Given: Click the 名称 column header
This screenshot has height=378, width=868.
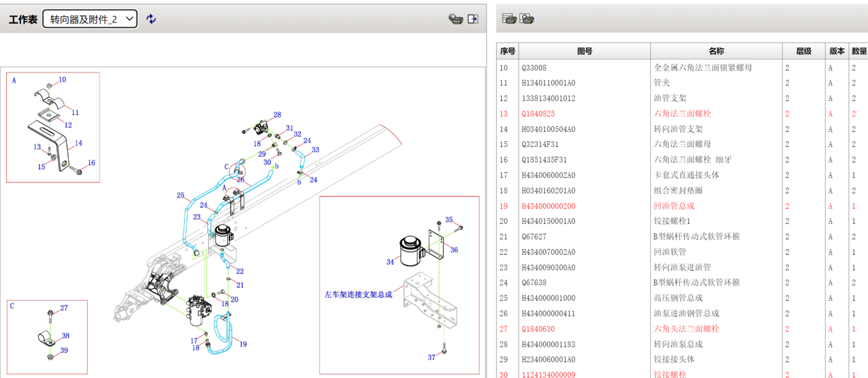Looking at the screenshot, I should pos(716,51).
